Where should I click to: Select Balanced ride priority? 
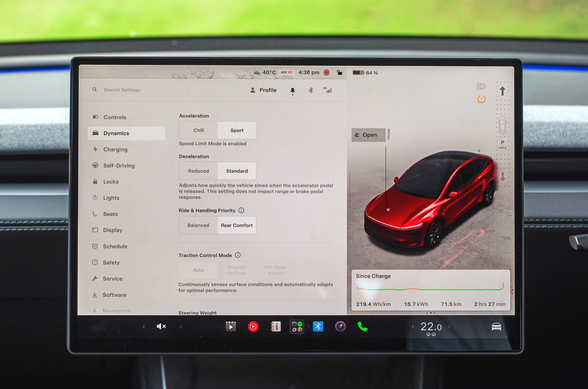coord(198,225)
